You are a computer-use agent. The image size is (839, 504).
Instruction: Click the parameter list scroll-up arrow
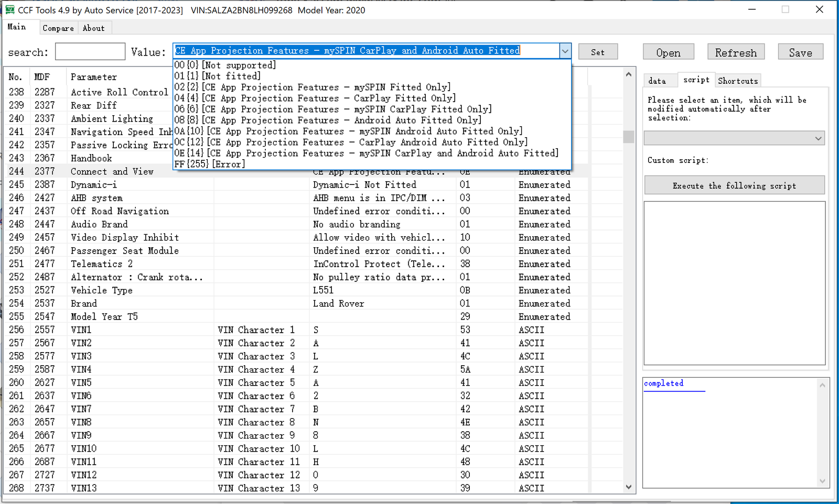point(629,74)
